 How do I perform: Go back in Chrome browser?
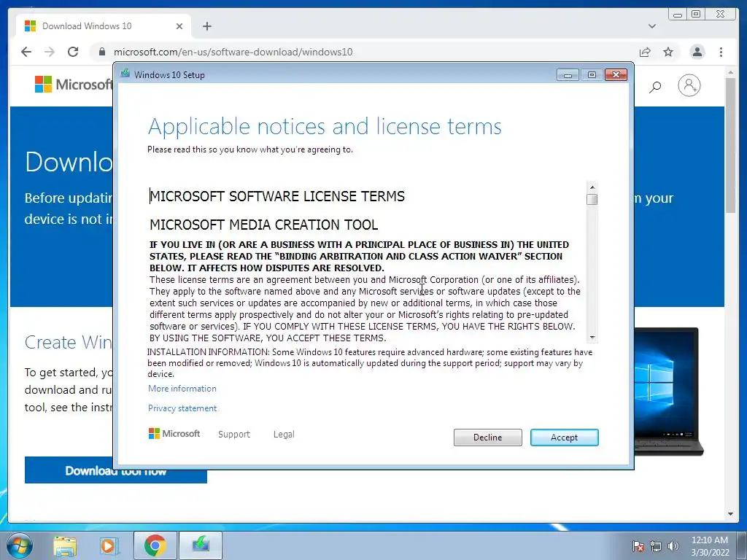[x=26, y=52]
